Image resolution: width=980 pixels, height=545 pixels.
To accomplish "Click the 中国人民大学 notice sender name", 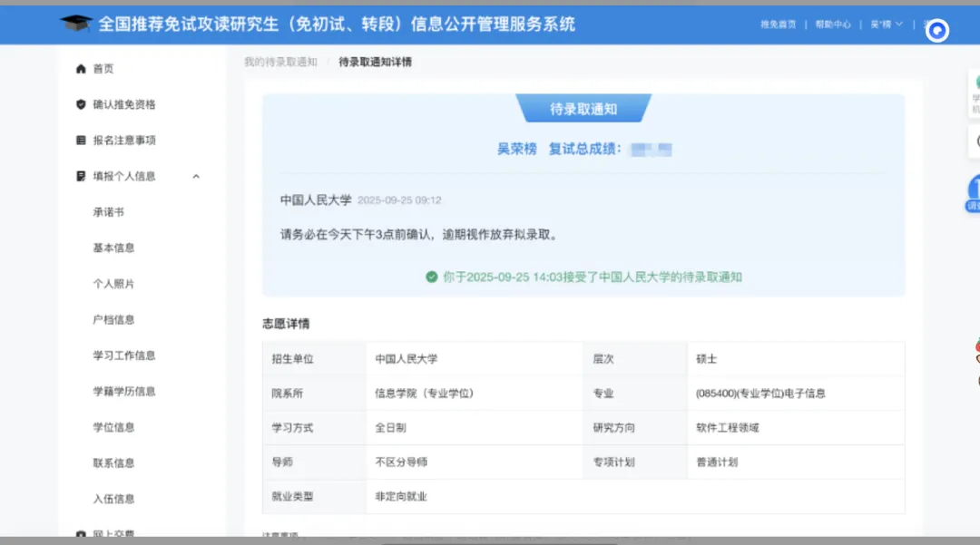I will click(316, 200).
